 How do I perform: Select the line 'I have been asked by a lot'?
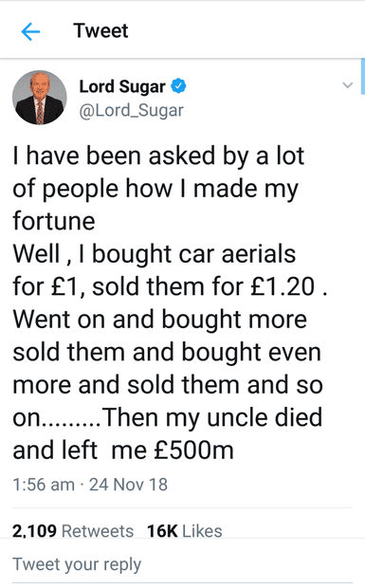(158, 156)
